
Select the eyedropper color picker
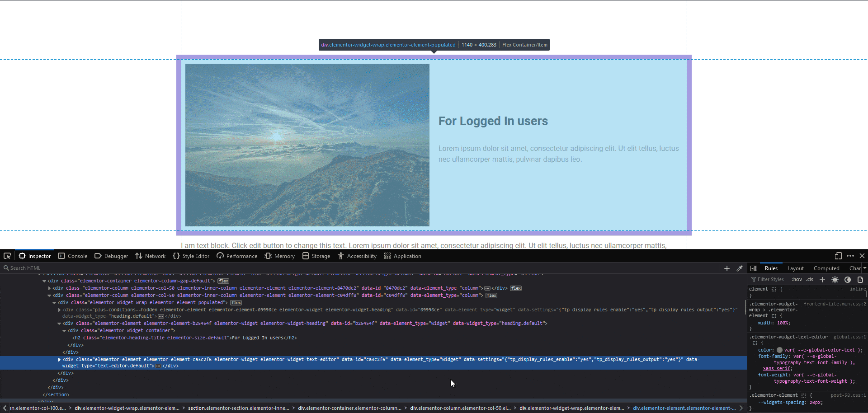click(x=740, y=268)
